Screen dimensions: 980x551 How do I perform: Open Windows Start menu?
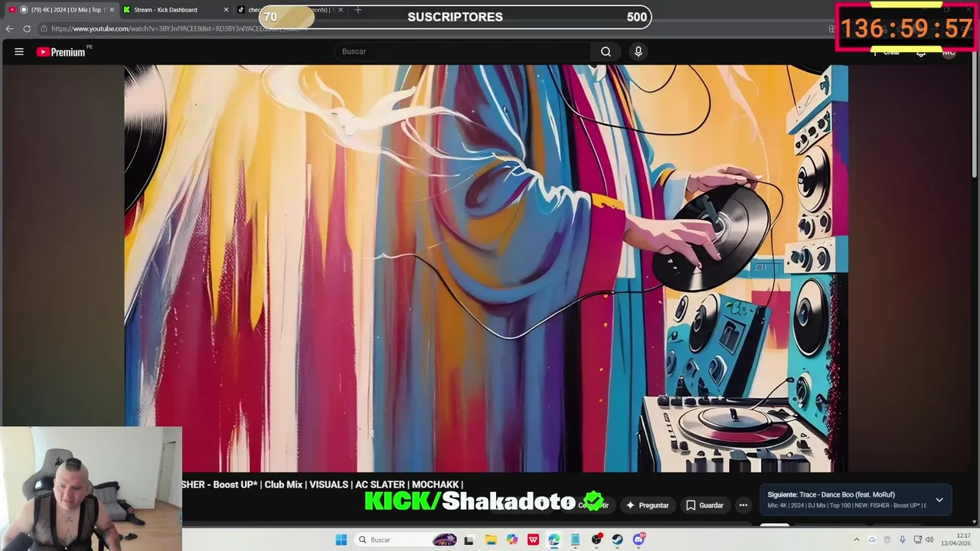click(341, 540)
